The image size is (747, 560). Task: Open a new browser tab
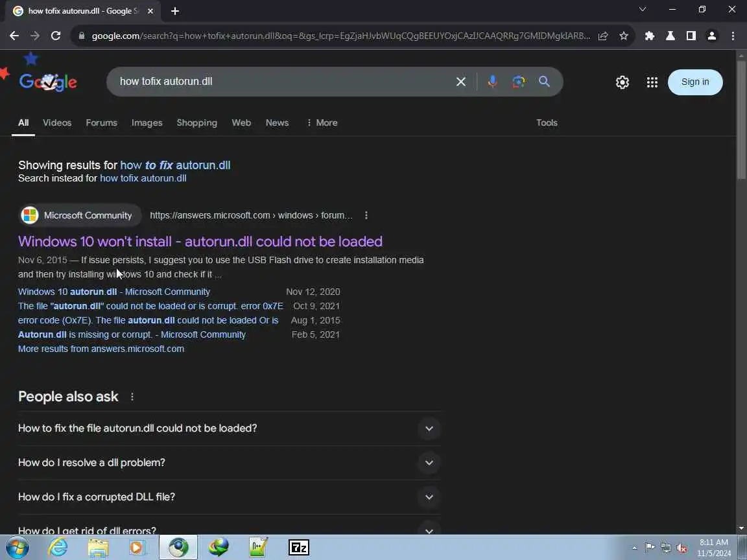pyautogui.click(x=175, y=11)
